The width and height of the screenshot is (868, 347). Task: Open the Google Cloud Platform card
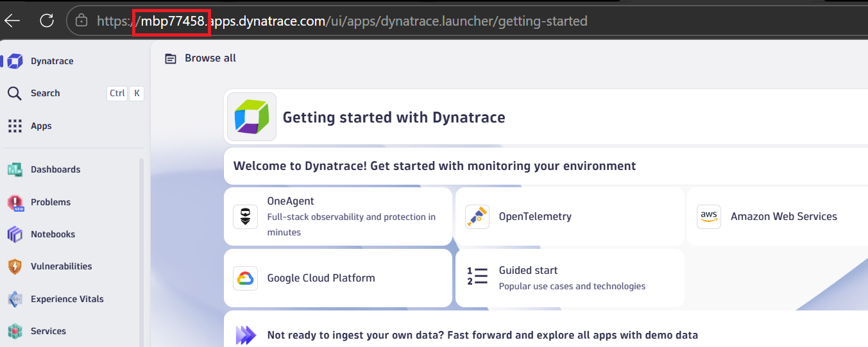tap(338, 278)
